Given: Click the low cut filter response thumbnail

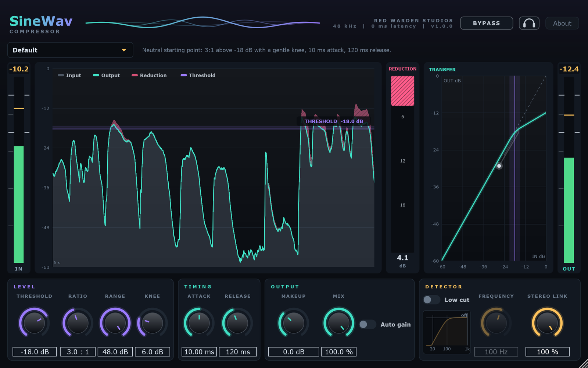Looking at the screenshot, I should pos(447,332).
